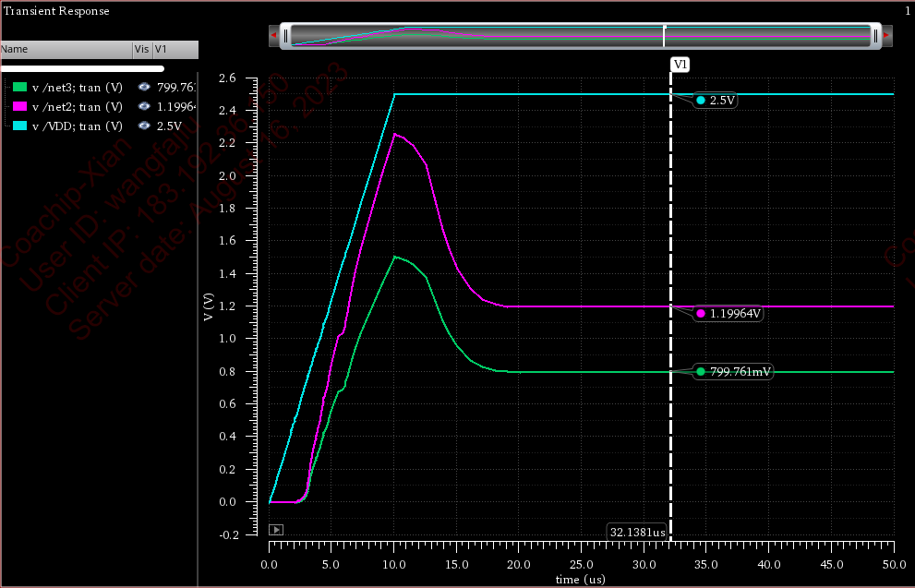
Task: Click the green net3 color swatch
Action: pos(19,88)
